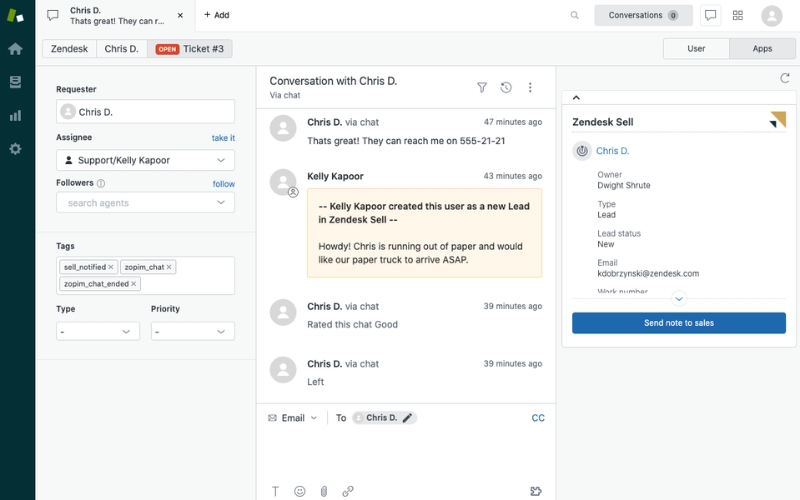
Task: Show ticket events history icon
Action: (506, 88)
